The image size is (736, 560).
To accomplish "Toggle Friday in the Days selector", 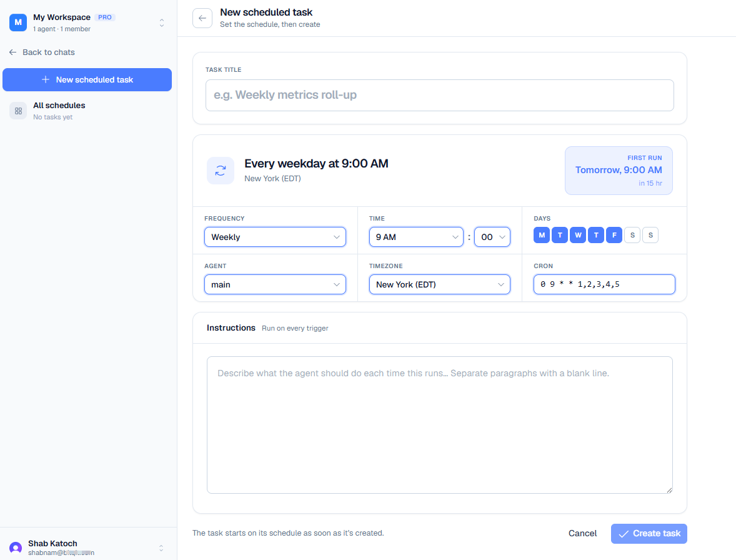I will [614, 235].
